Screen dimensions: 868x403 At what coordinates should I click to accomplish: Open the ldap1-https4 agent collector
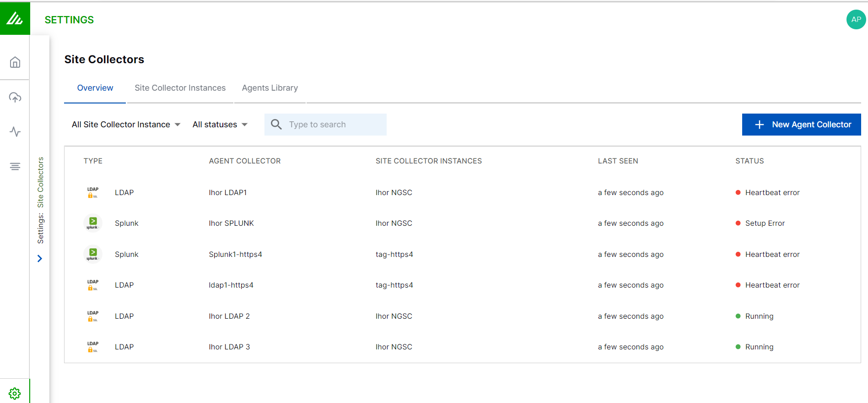click(231, 285)
